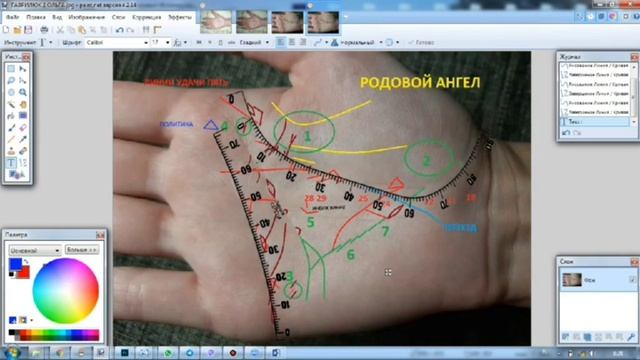Select the Paintbrush tool
Viewport: 640px width, 360px height.
pyautogui.click(x=11, y=128)
